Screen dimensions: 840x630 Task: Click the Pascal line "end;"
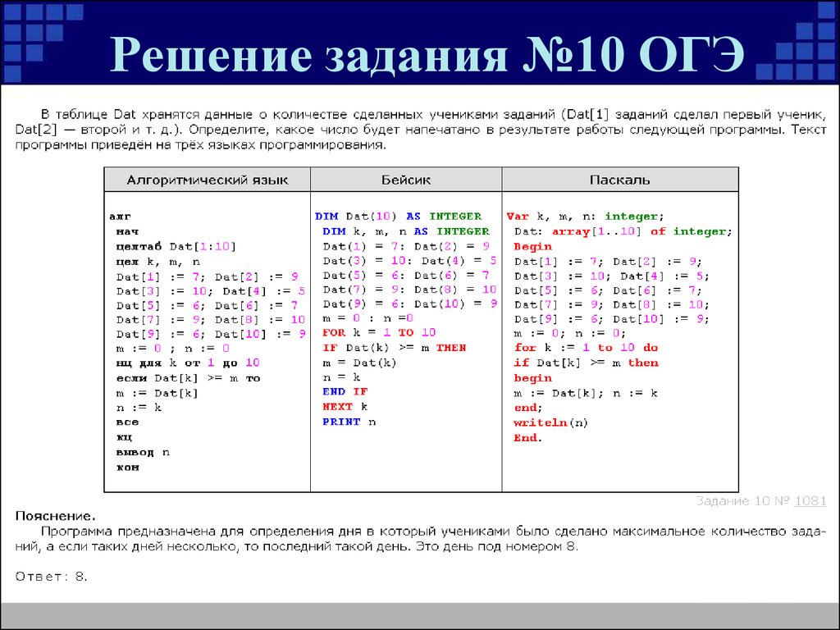pyautogui.click(x=528, y=409)
